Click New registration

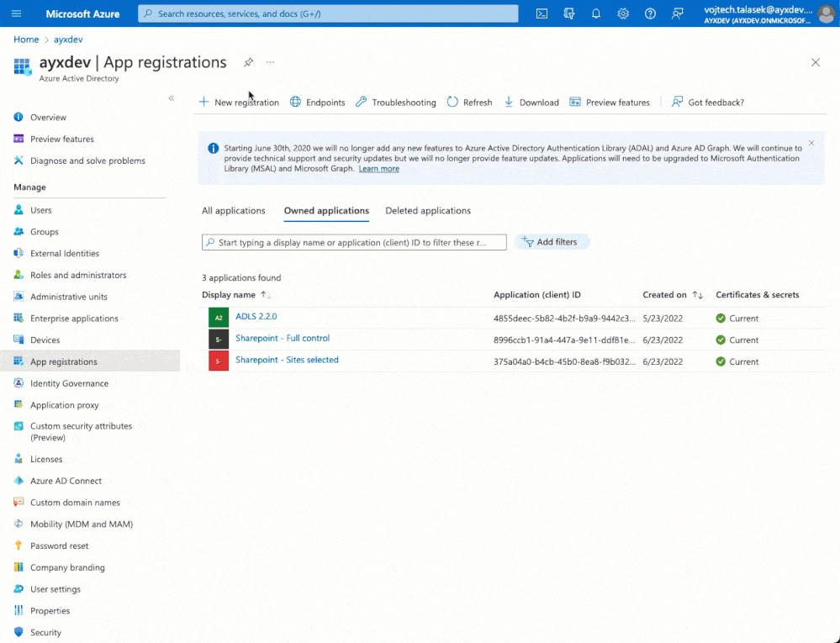239,103
